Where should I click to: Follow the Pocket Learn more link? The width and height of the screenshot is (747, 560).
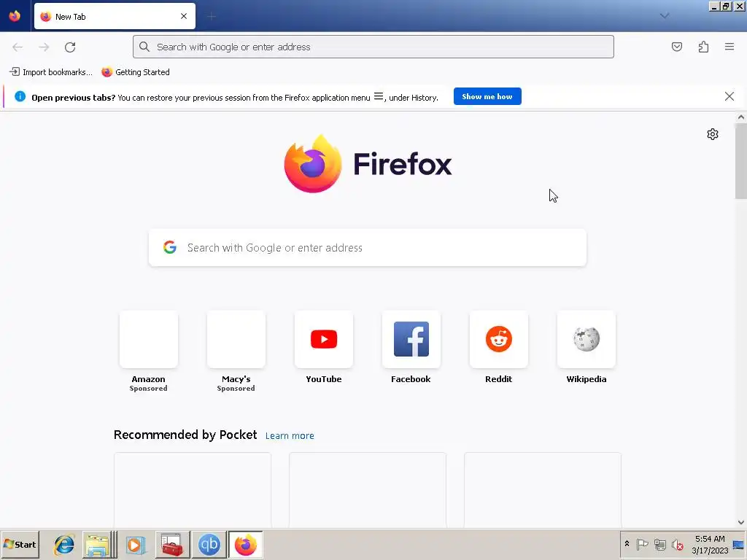pos(290,436)
